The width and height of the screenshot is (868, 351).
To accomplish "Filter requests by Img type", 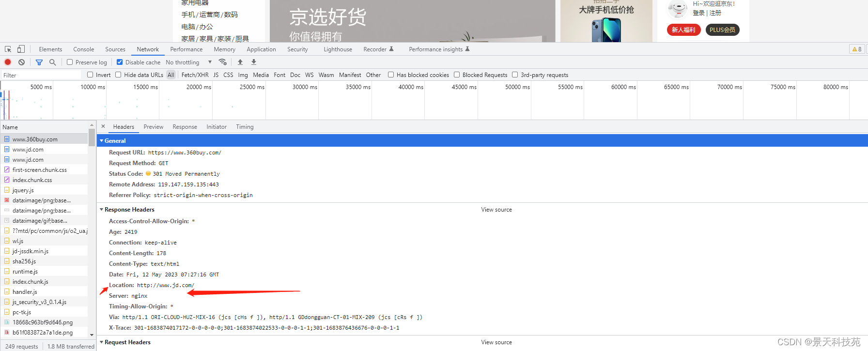I will point(243,75).
